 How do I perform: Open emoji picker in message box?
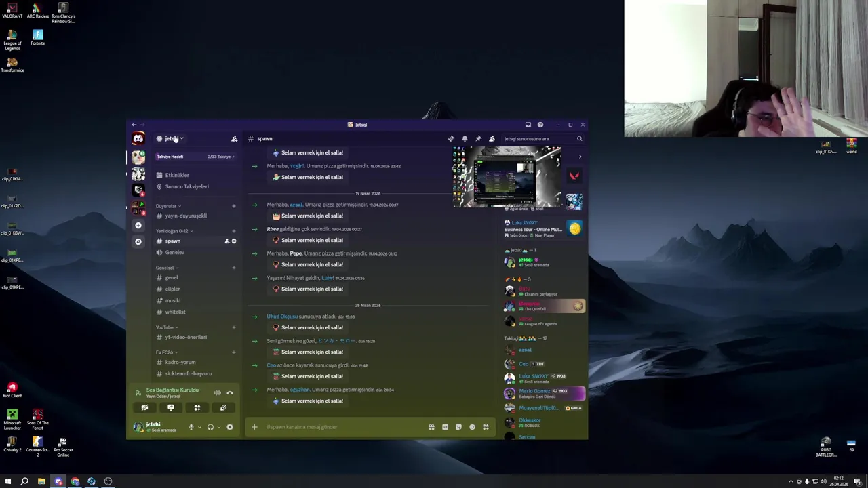472,427
